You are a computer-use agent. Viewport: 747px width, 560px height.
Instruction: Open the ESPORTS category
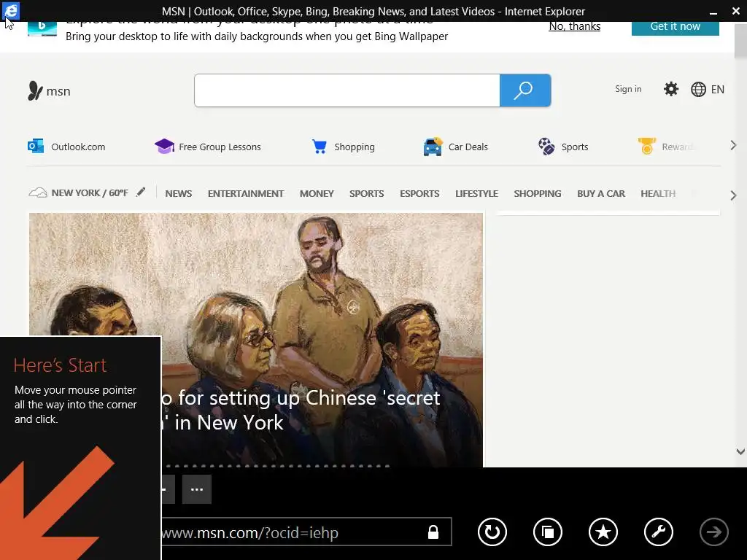419,193
